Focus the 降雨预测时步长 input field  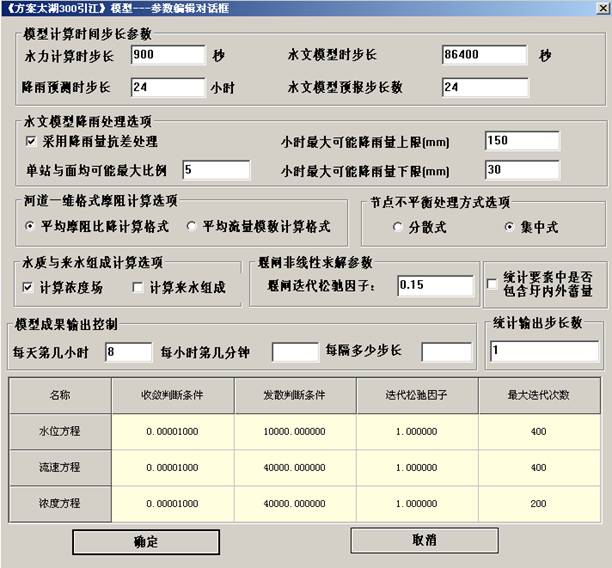pyautogui.click(x=166, y=87)
